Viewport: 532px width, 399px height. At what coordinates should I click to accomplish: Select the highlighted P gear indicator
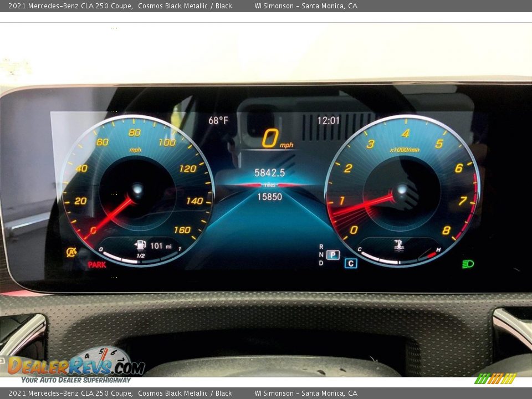[332, 255]
